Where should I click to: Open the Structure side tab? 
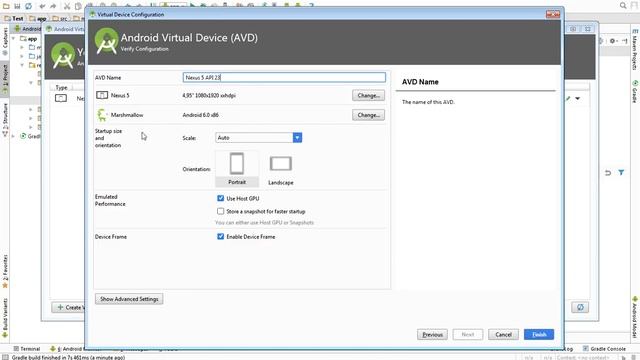5,119
